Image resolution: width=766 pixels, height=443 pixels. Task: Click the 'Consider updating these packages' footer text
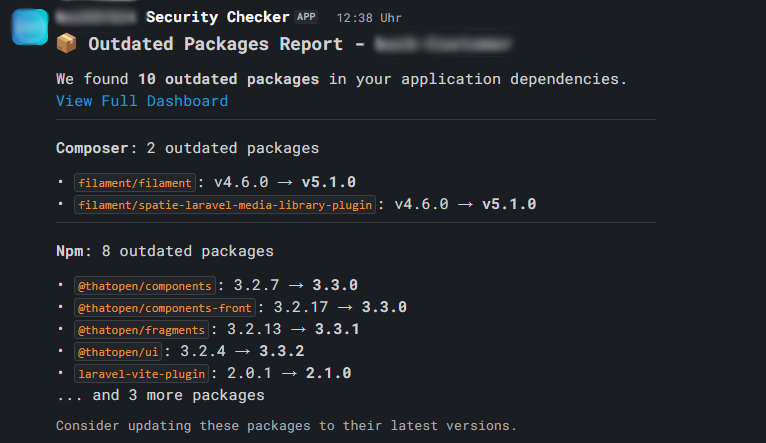[x=286, y=426]
